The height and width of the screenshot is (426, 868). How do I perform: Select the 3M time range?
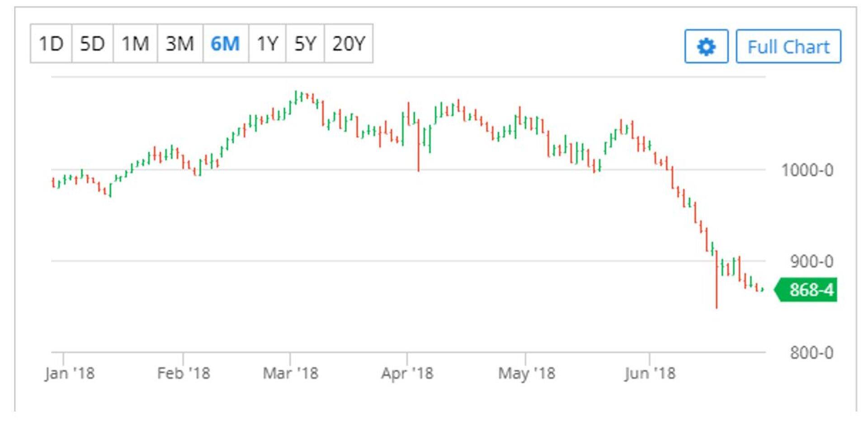(x=180, y=44)
